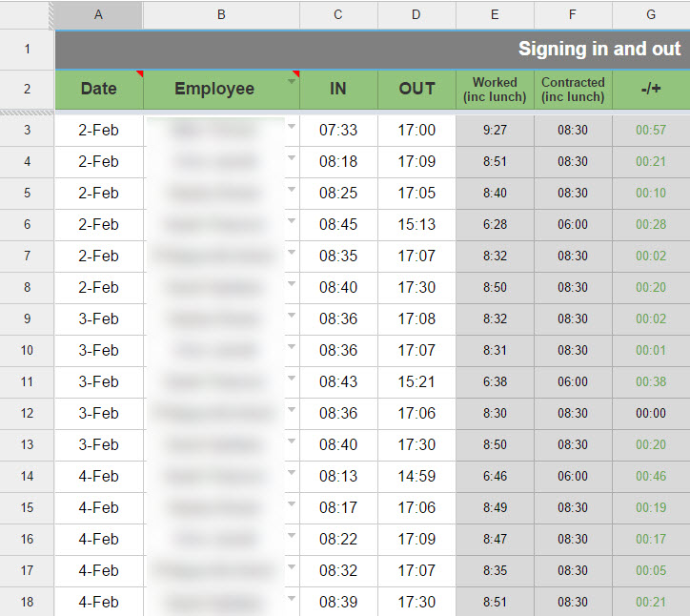Click the IN time 07:33 cell
This screenshot has height=616, width=690.
pos(338,131)
